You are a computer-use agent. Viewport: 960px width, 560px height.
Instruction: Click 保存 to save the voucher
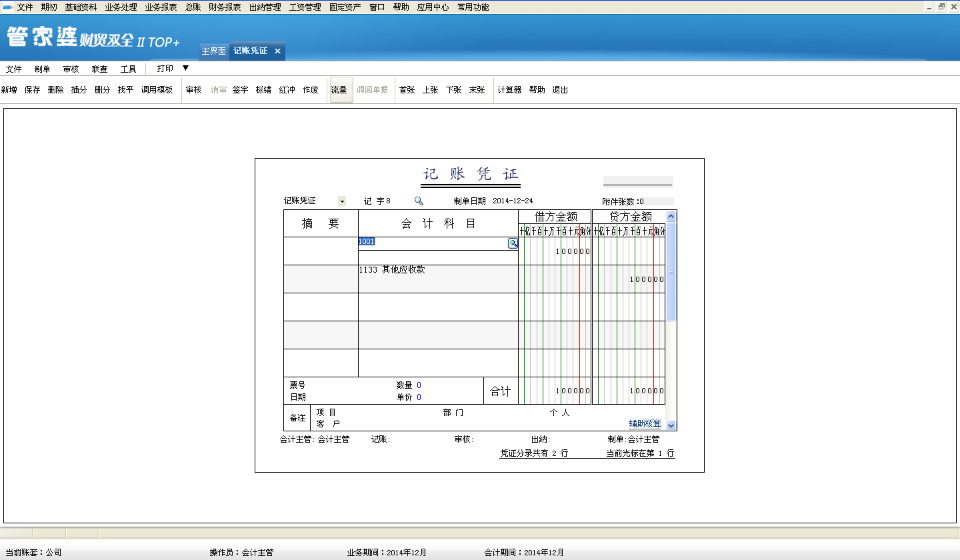point(32,90)
